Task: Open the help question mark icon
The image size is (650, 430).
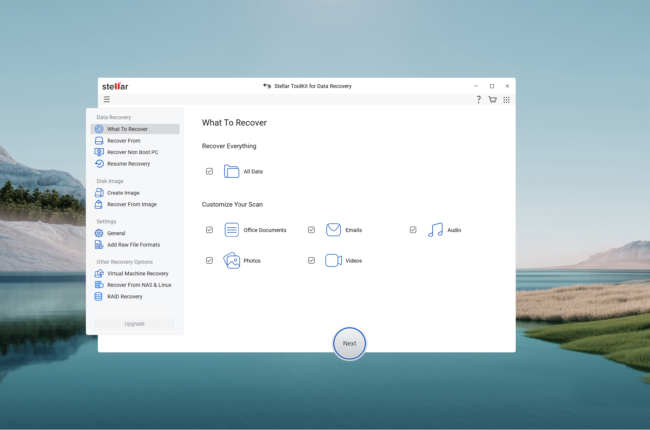Action: (478, 100)
